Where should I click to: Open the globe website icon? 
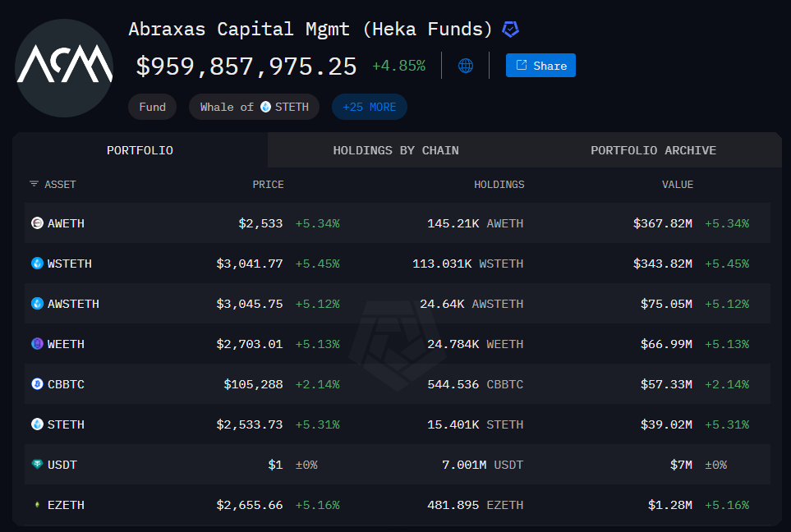point(466,66)
